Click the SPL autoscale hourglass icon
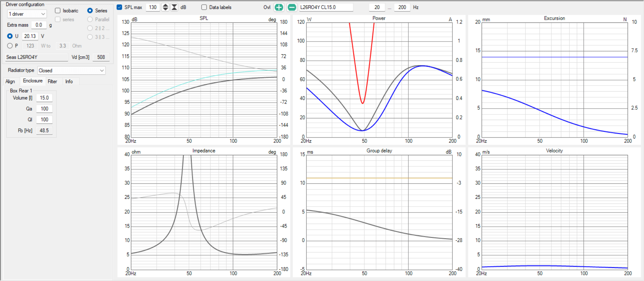Screen dimensions: 644x281 pos(174,7)
